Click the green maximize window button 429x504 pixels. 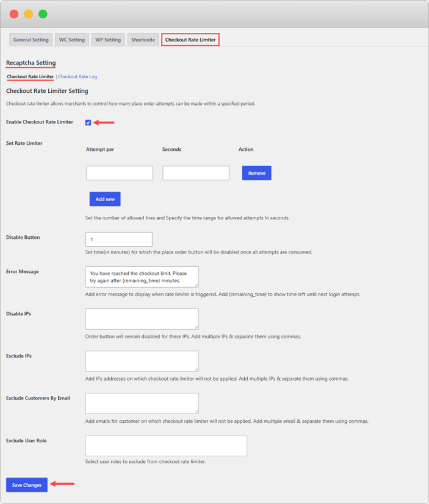[43, 14]
